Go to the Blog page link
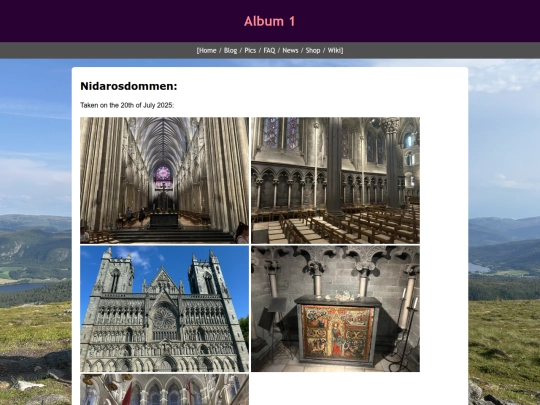 [x=230, y=50]
